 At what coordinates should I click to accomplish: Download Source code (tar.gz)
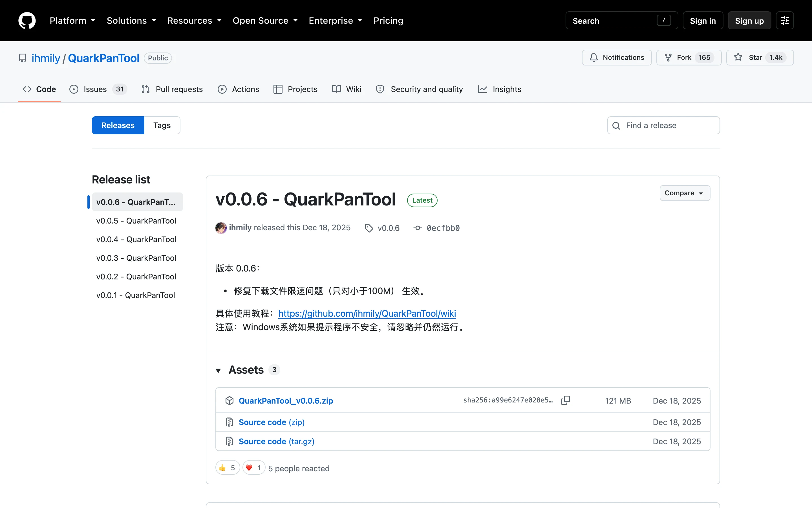[x=277, y=441]
